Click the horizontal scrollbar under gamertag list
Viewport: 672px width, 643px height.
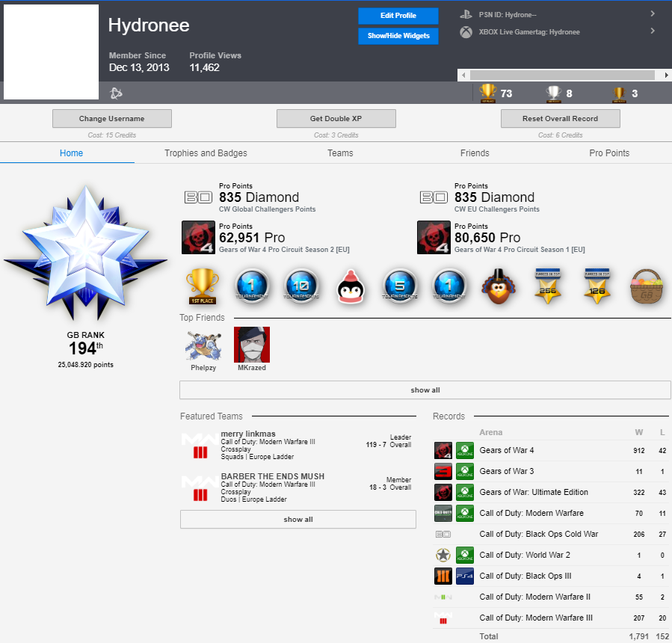click(562, 75)
